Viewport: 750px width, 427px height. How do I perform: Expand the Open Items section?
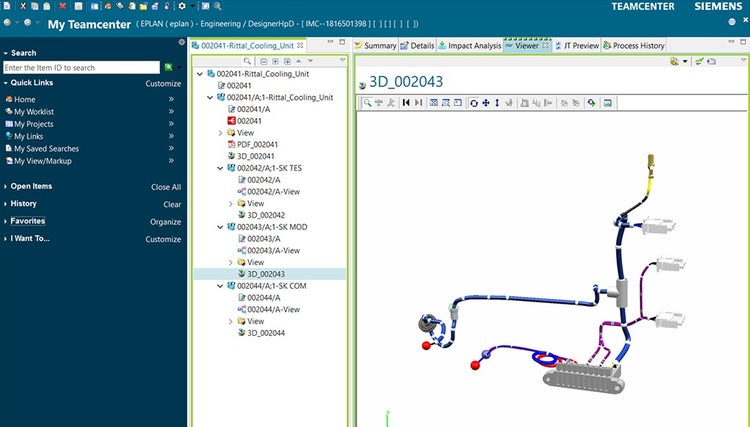pos(5,187)
